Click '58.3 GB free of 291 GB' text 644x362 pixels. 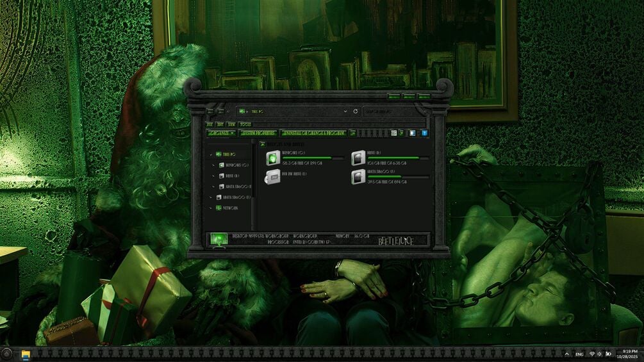click(x=302, y=163)
